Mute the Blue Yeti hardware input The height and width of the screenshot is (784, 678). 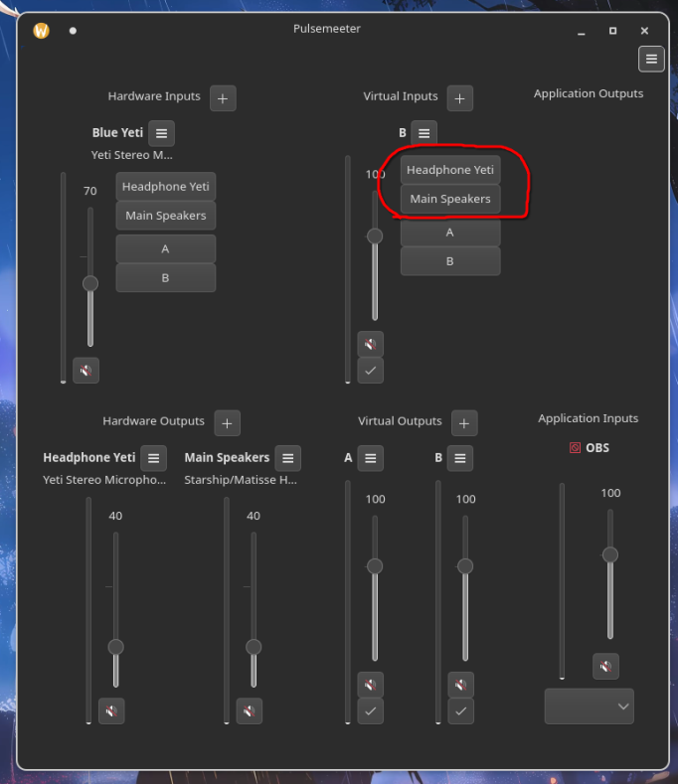(x=86, y=371)
